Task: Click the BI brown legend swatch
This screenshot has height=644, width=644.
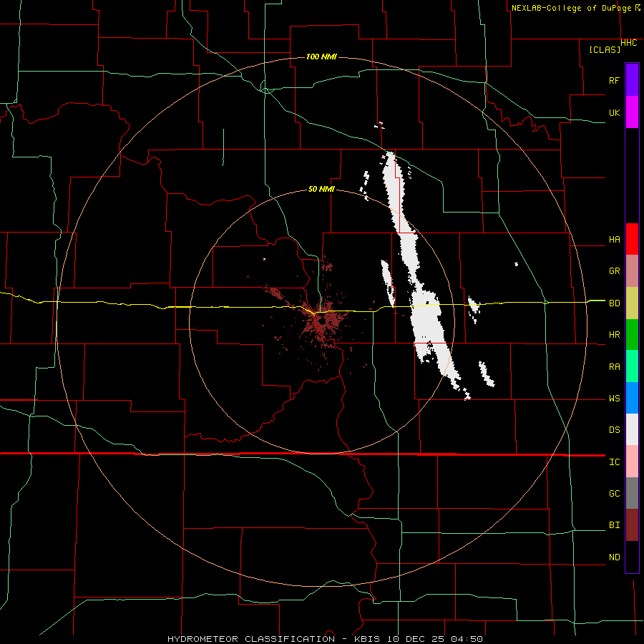Action: [632, 525]
